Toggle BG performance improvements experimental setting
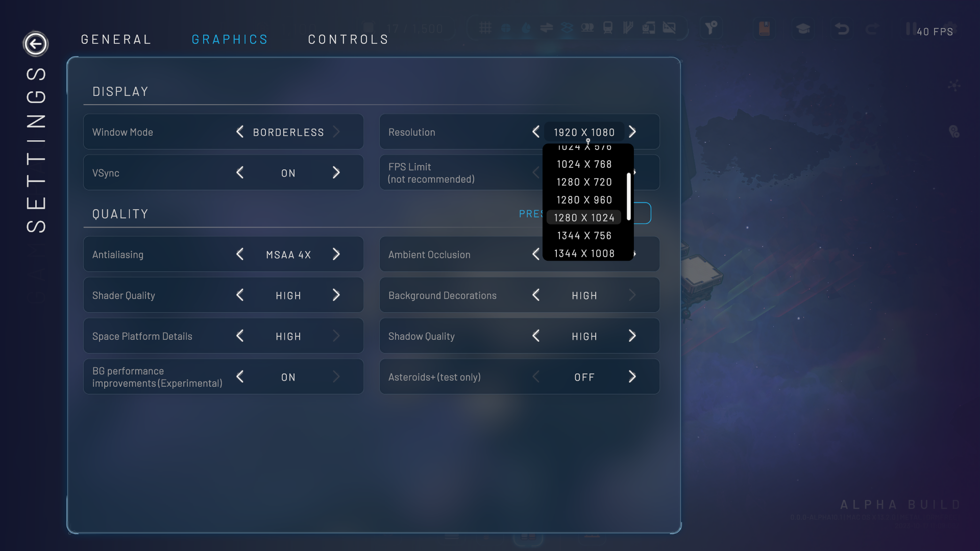 [x=240, y=377]
